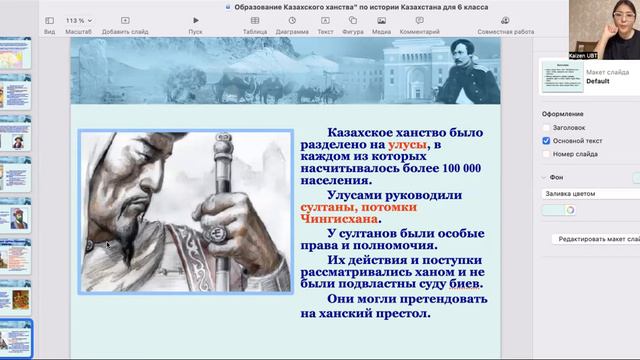The image size is (640, 360).
Task: Open the Фигура shape icon
Action: 353,20
